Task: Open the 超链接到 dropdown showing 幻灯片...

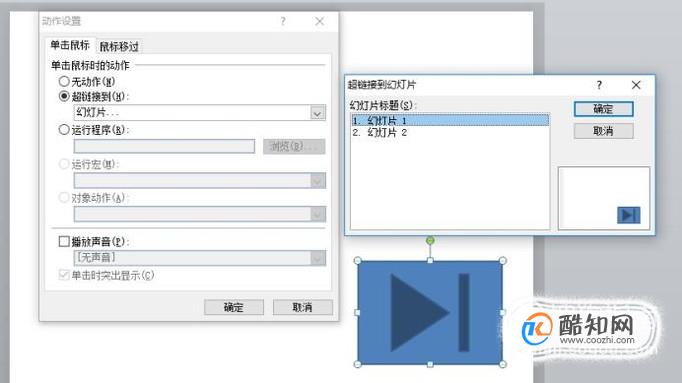Action: coord(200,113)
